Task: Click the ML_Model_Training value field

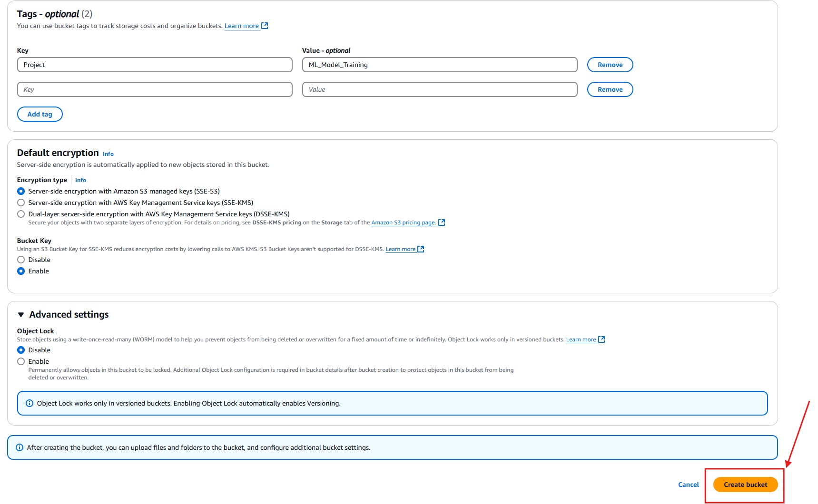Action: [x=439, y=65]
